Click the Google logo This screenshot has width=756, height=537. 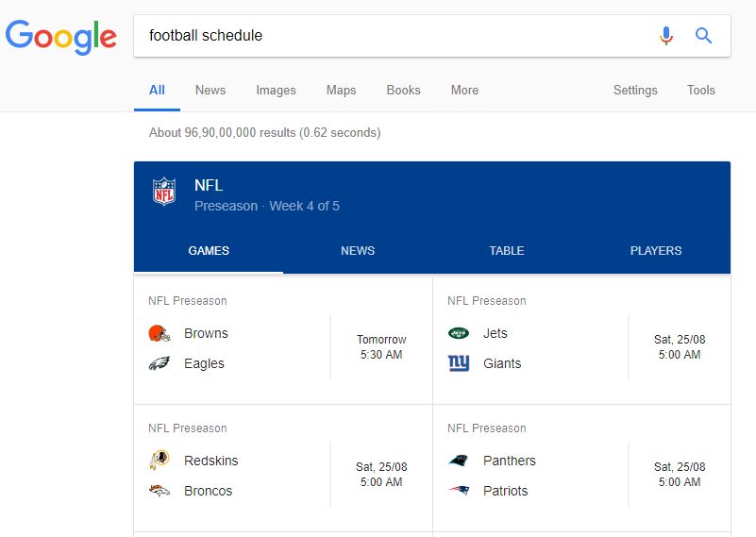pyautogui.click(x=61, y=37)
